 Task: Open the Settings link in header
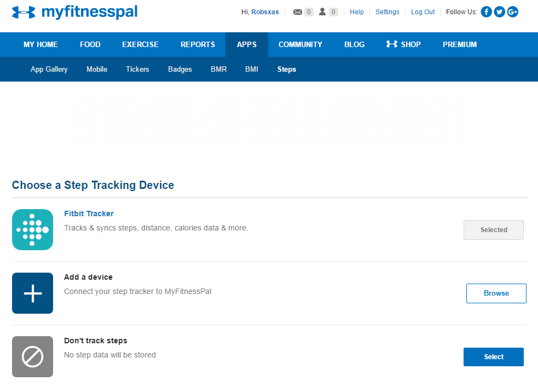387,12
